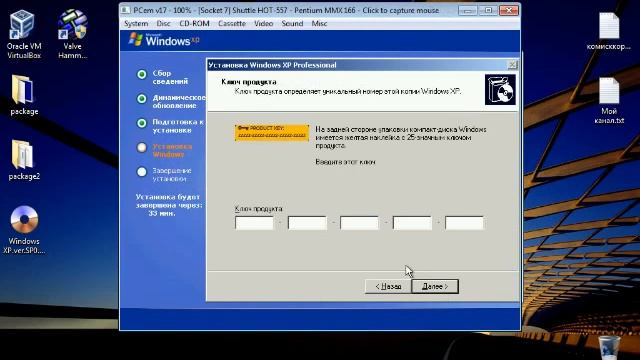Open the Sound menu
The image size is (640, 360).
pyautogui.click(x=292, y=24)
